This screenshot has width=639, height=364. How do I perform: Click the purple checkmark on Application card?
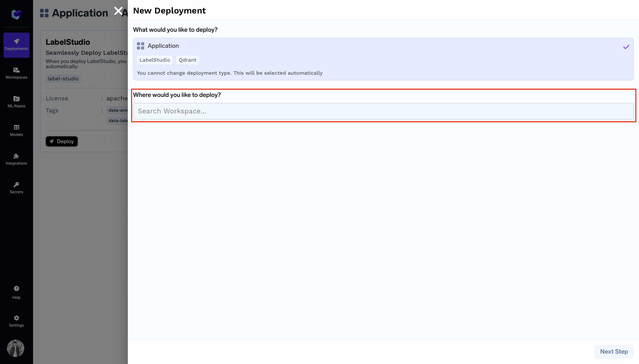(x=626, y=47)
